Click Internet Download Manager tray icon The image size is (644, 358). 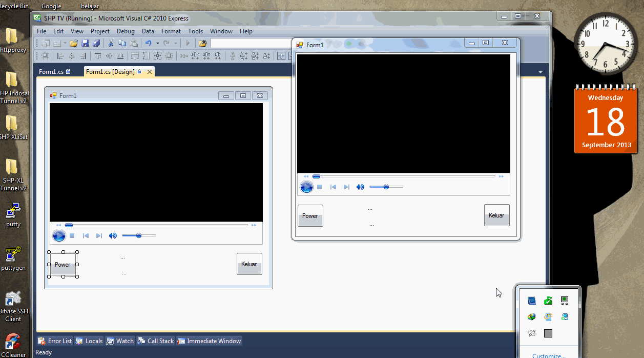532,317
